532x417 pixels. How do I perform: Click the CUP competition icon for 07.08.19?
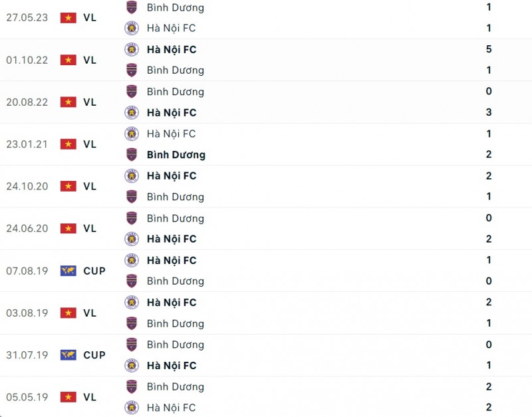click(x=68, y=271)
